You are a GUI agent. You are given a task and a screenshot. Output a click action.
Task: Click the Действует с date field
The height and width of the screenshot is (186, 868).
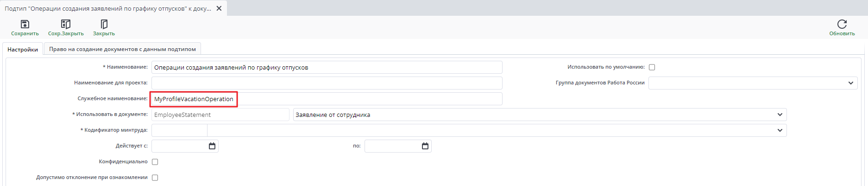(179, 146)
